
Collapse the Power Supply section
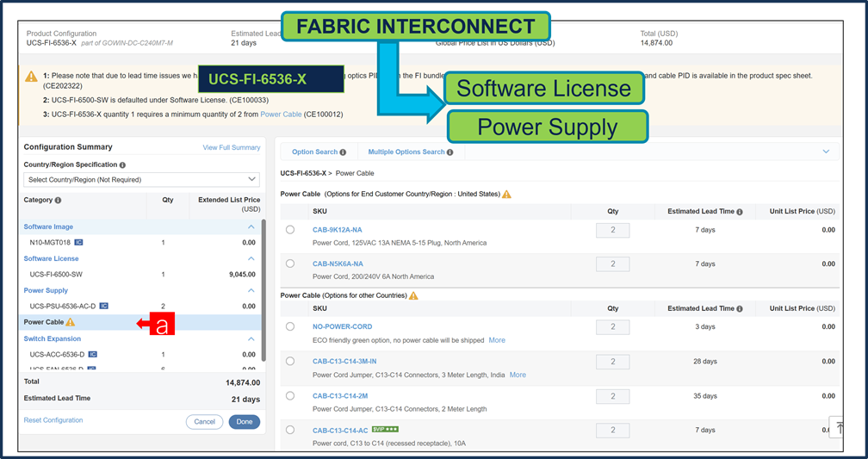pos(251,291)
